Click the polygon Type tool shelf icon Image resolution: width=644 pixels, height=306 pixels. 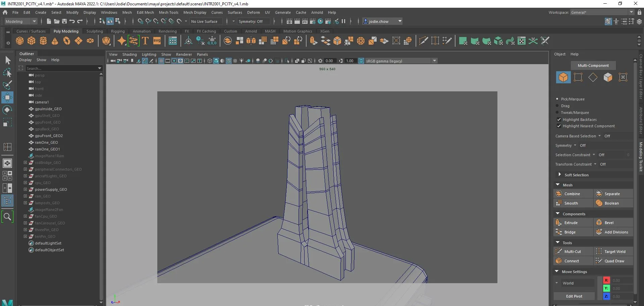coord(145,41)
